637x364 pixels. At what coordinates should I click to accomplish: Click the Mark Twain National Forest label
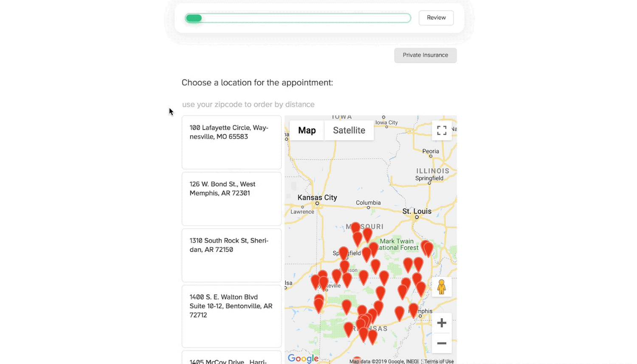[397, 244]
